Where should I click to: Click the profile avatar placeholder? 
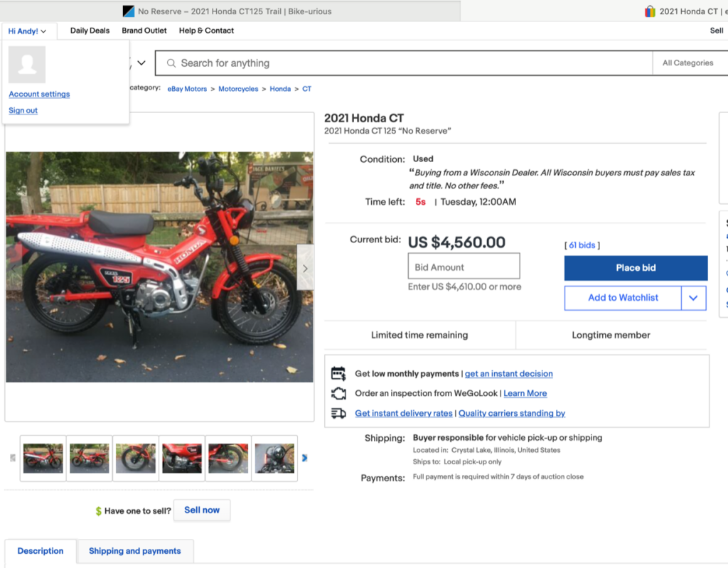(x=27, y=65)
